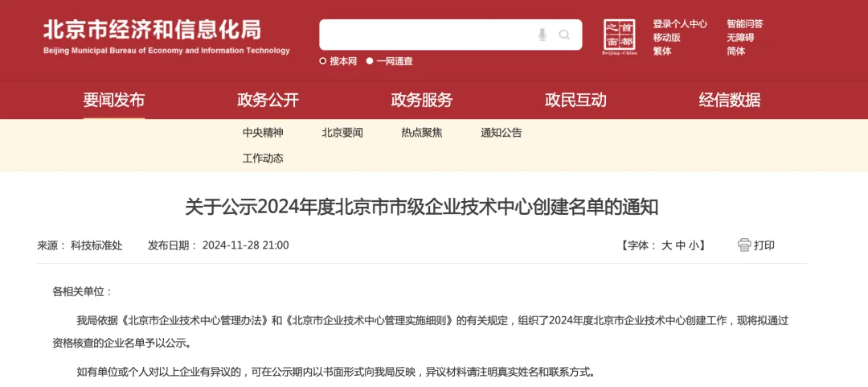Viewport: 868px width, 387px height.
Task: Open the 政务公开 navigation menu
Action: pos(268,101)
